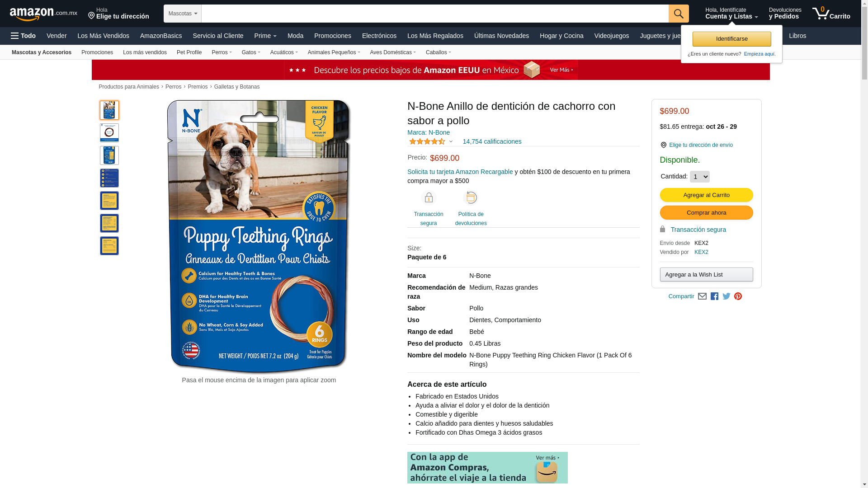The width and height of the screenshot is (868, 488).
Task: Click inside the search text field
Action: tap(435, 14)
